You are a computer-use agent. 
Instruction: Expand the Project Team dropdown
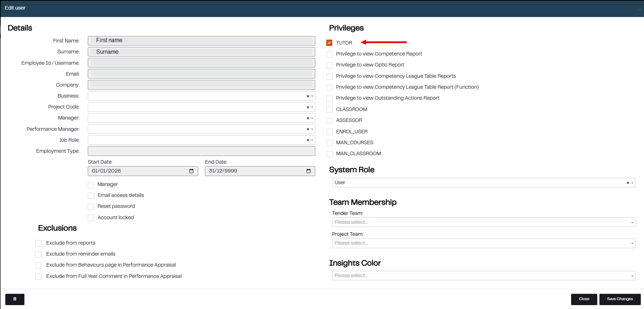[483, 243]
